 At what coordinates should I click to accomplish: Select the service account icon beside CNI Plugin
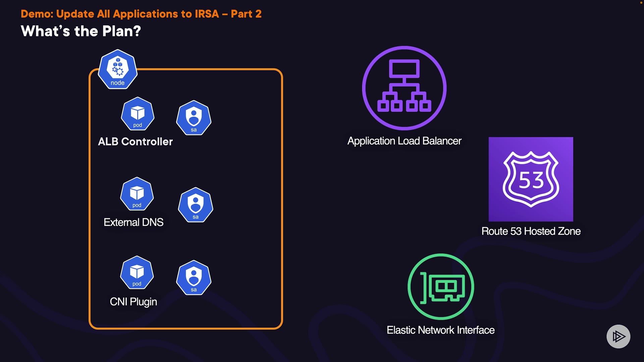(194, 278)
